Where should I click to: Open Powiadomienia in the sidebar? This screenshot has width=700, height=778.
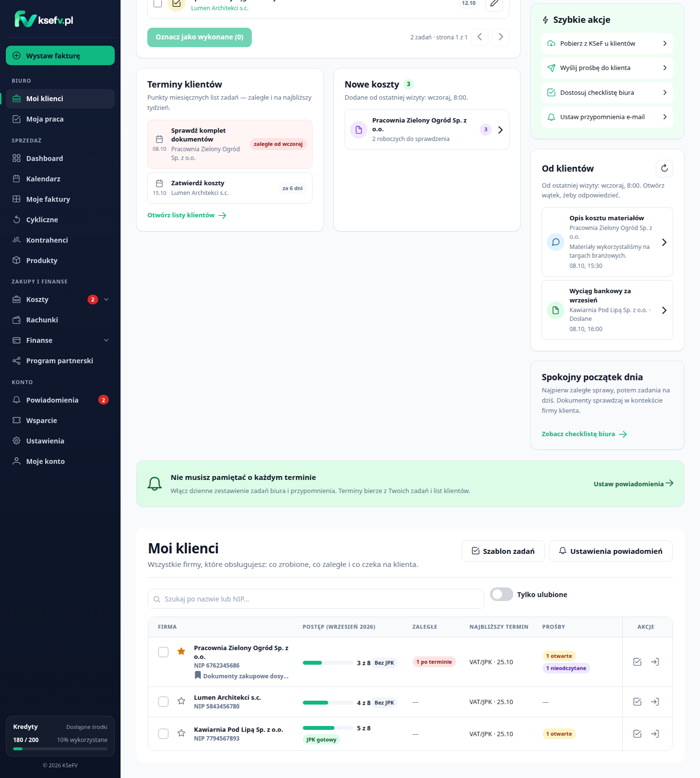point(60,400)
